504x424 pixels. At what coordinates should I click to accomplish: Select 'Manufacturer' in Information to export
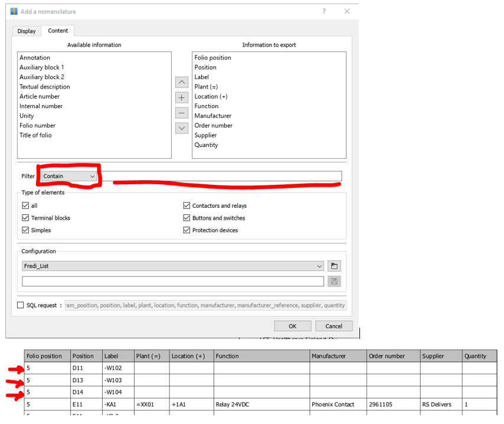(x=213, y=116)
